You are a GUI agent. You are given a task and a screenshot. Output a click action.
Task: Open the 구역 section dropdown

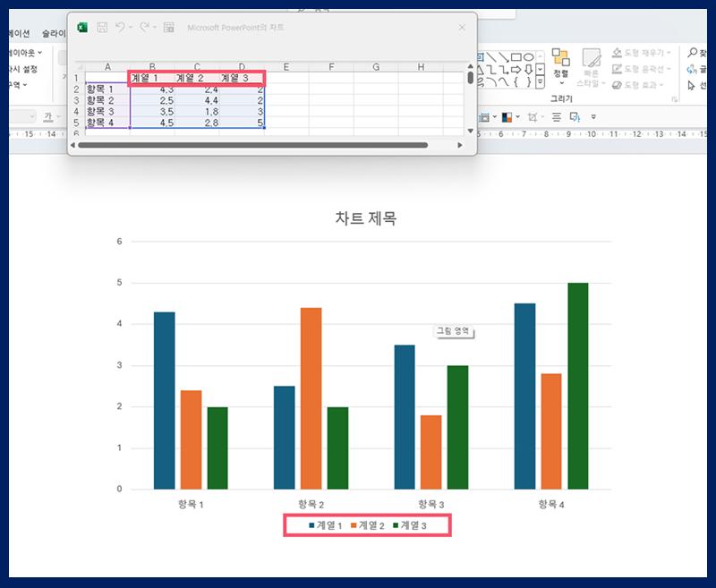(18, 85)
